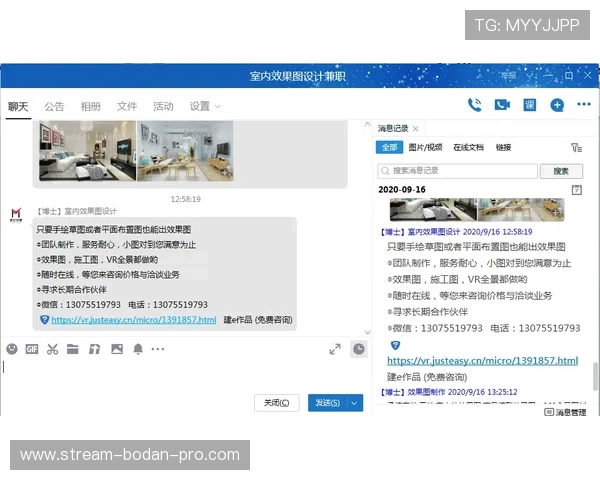Screen dimensions: 600x480
Task: Start a group voice call
Action: [x=474, y=105]
